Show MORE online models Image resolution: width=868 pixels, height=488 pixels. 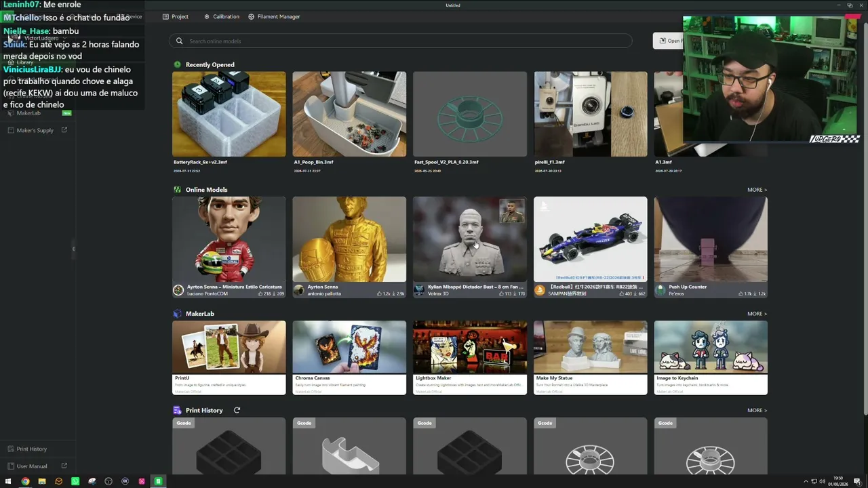tap(757, 190)
